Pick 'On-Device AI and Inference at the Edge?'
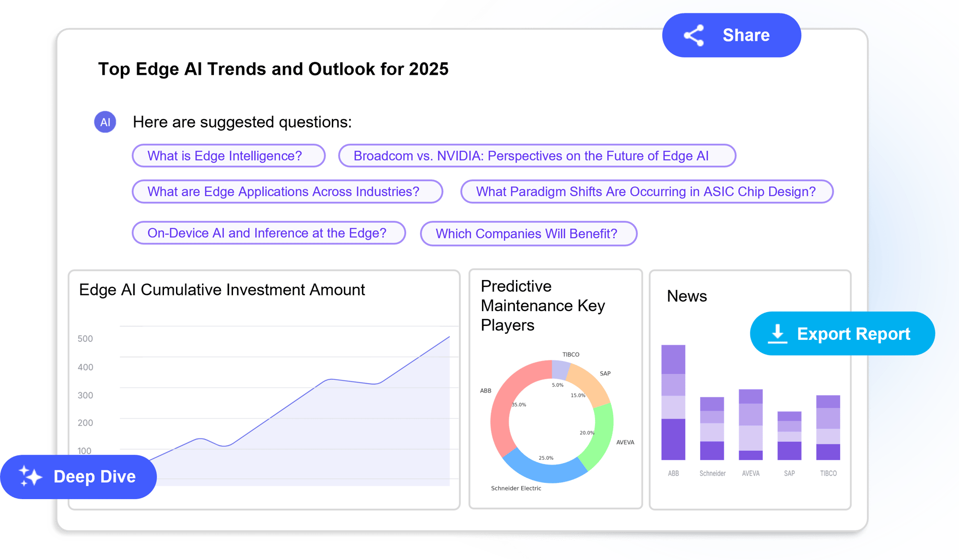Image resolution: width=959 pixels, height=560 pixels. coord(269,233)
